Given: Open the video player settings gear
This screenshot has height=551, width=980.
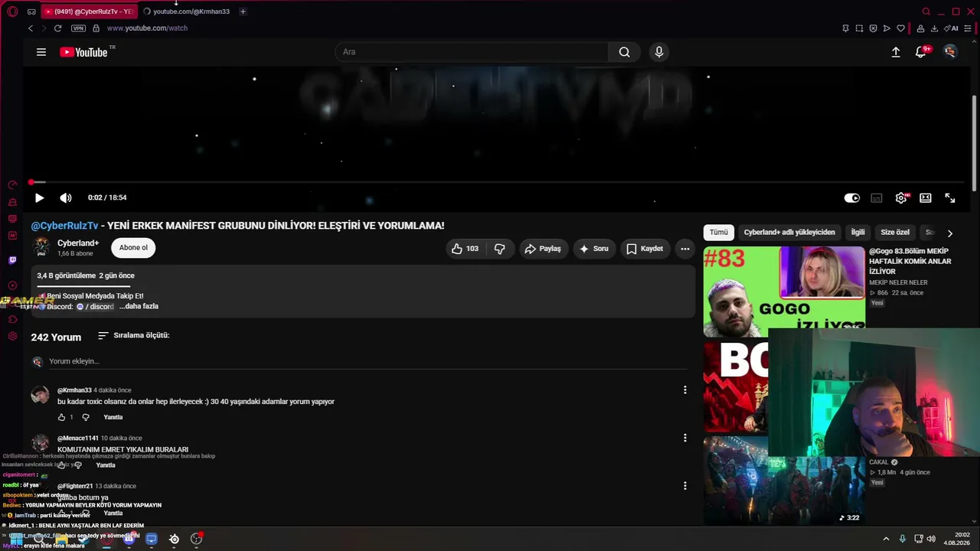Looking at the screenshot, I should coord(901,197).
